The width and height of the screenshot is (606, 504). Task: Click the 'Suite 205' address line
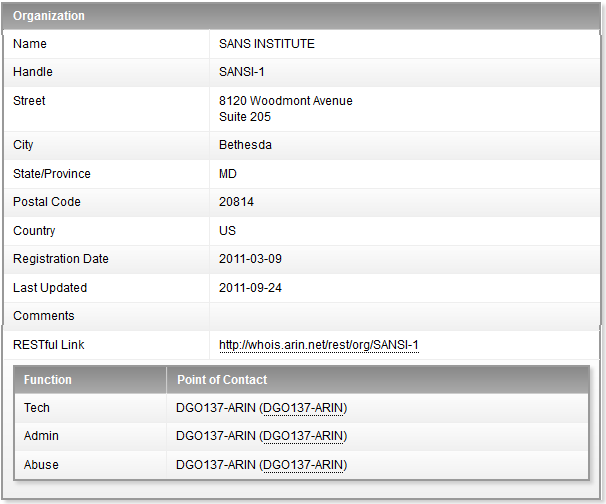tap(245, 117)
